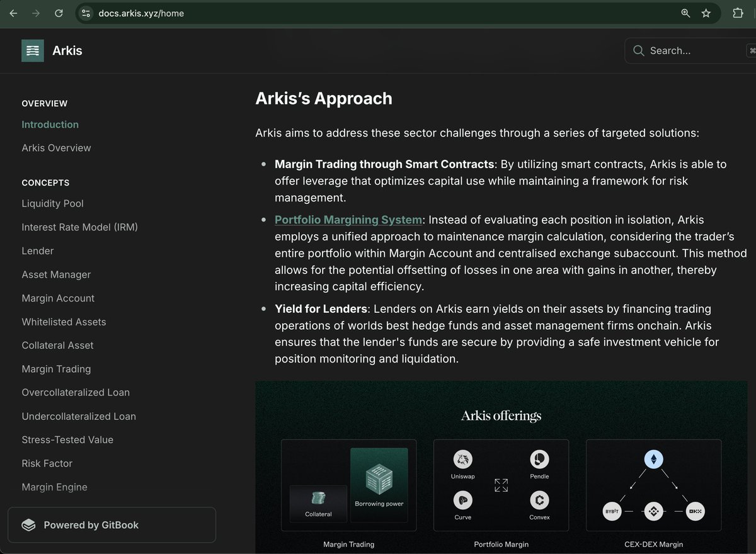Select Interest Rate Model (IRM) in the sidebar
This screenshot has height=554, width=756.
(x=79, y=227)
